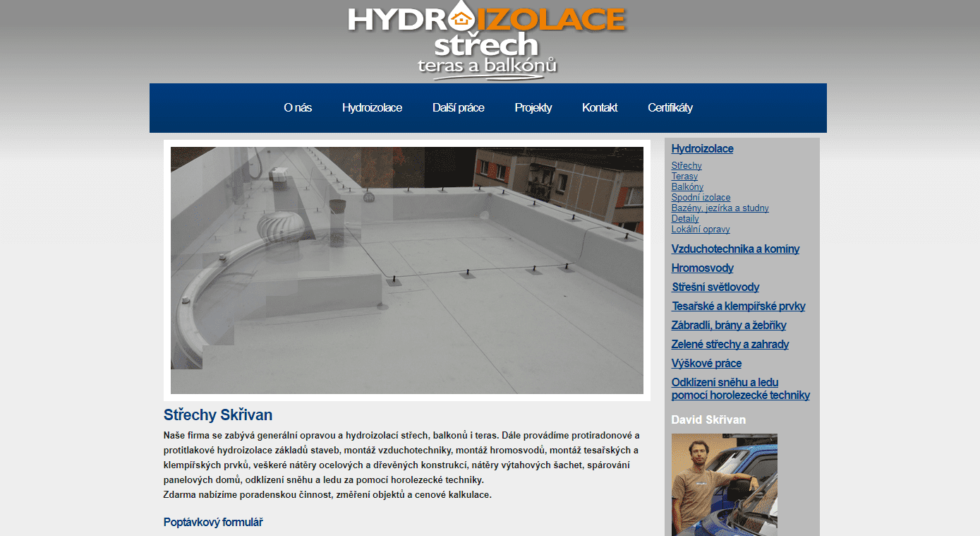Screen dimensions: 980x536
Task: Go to Bazény, jezírka a studny link
Action: click(720, 208)
